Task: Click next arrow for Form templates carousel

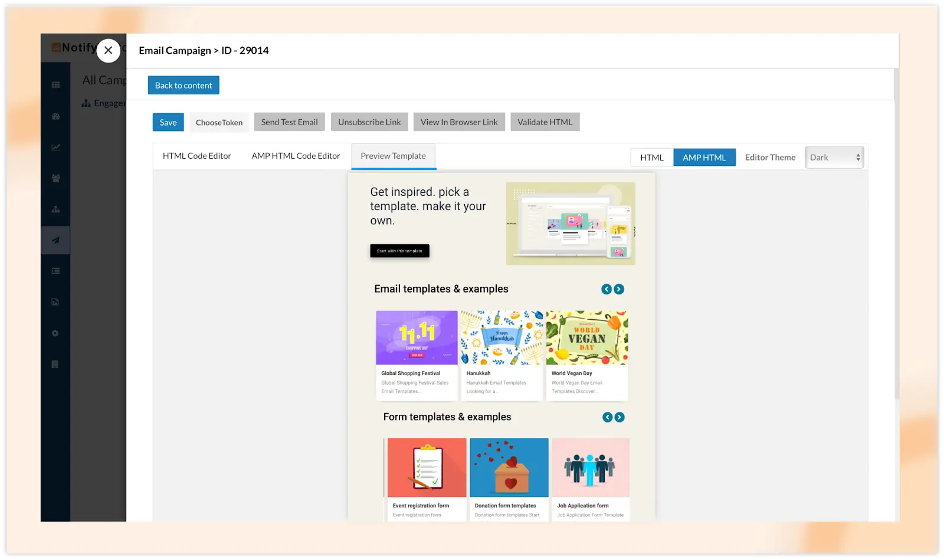Action: click(x=619, y=417)
